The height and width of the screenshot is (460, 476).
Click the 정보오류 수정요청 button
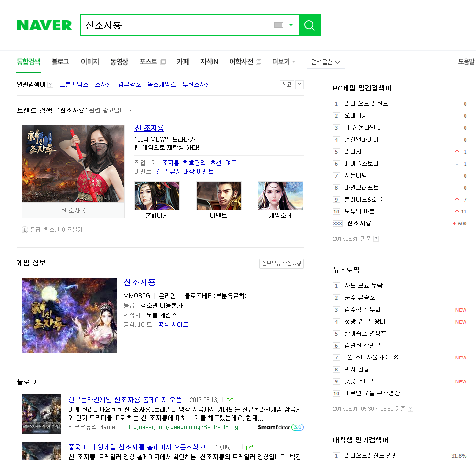pos(281,263)
